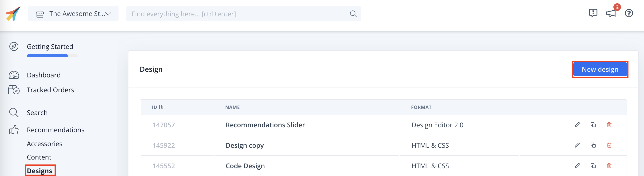Open the Code Design name link

(245, 166)
